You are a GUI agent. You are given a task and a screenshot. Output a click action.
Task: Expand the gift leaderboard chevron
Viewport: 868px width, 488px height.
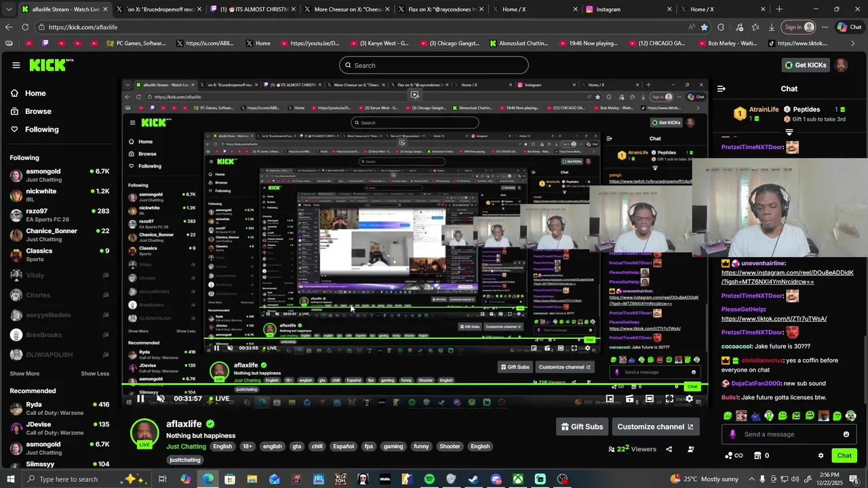click(789, 132)
